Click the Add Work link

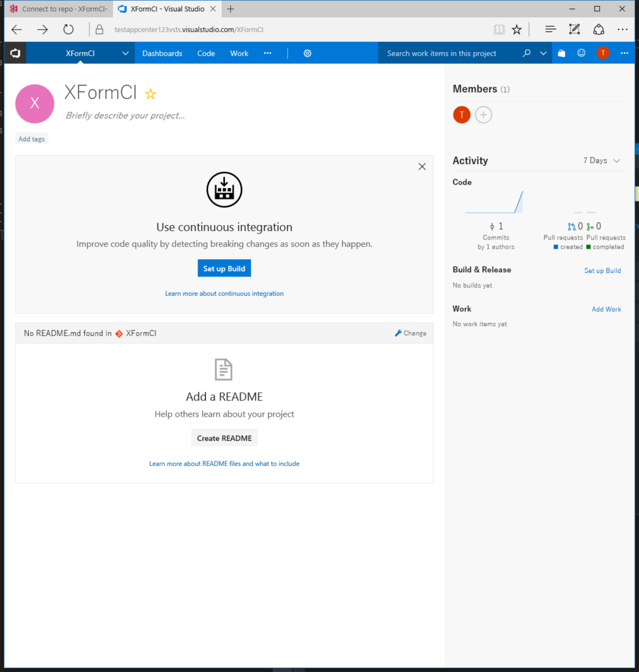606,309
